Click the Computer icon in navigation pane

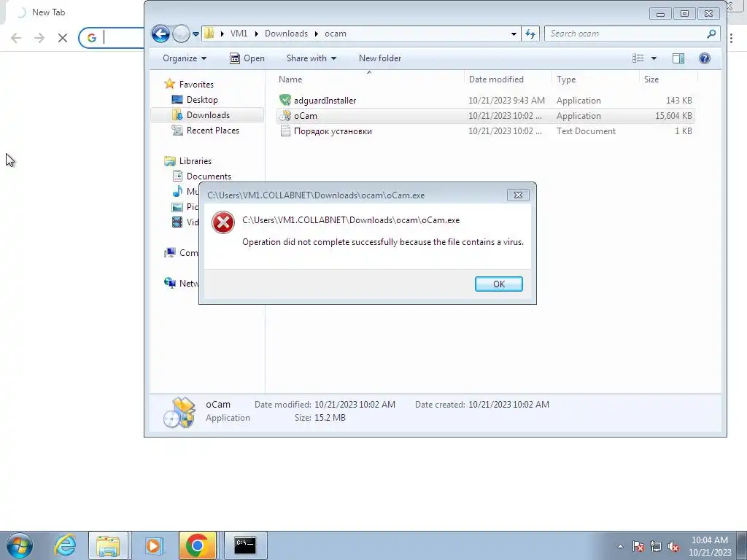(x=169, y=253)
